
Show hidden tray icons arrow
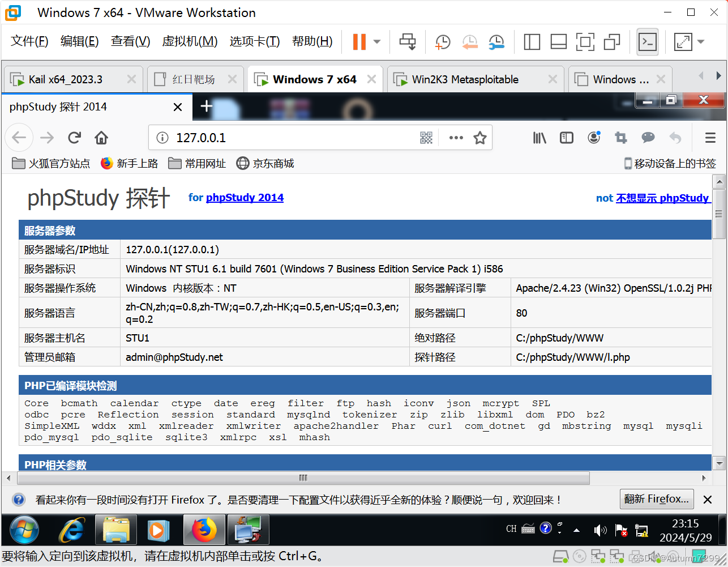576,530
